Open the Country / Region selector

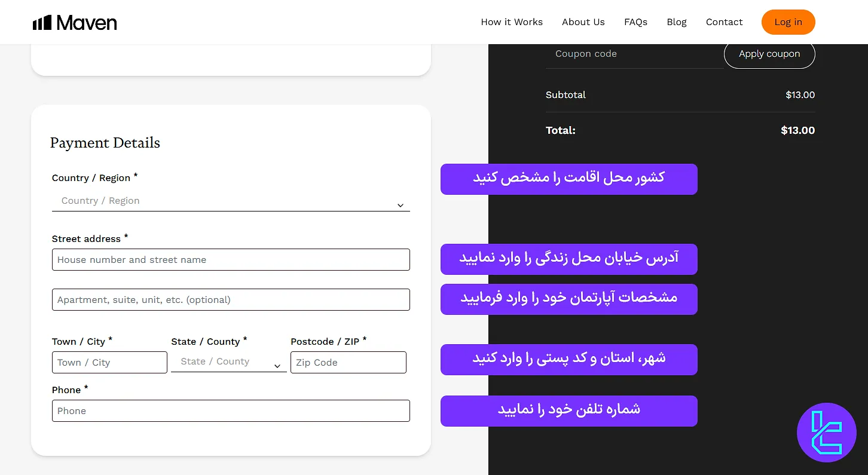(231, 201)
